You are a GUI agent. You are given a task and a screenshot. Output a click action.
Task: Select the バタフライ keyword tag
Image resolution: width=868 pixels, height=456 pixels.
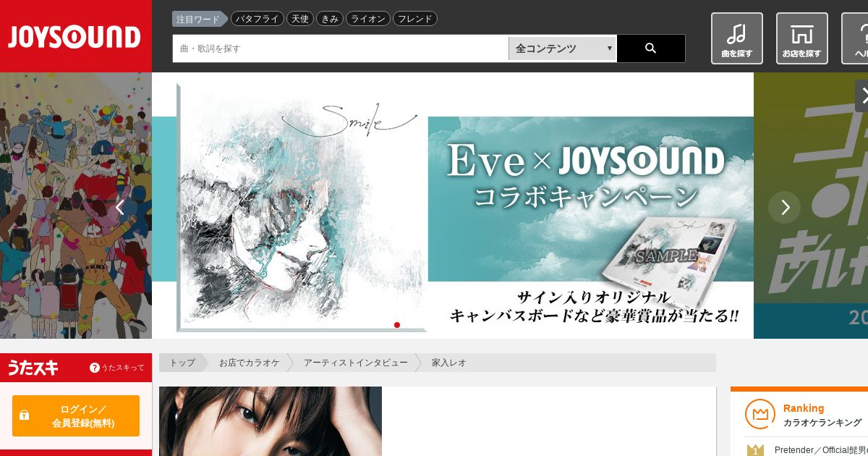(258, 19)
